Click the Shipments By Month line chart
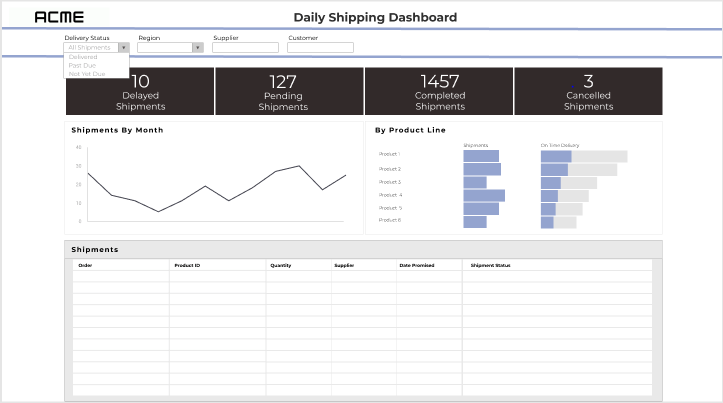 coord(215,185)
